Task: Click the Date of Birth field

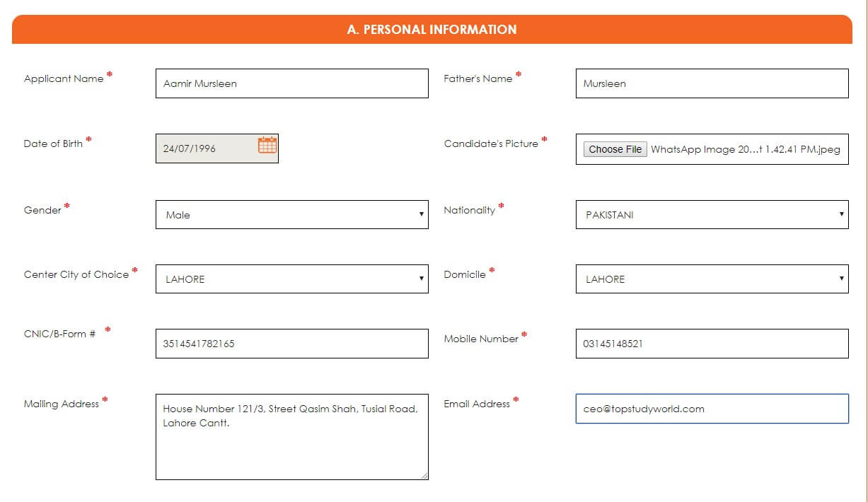Action: click(x=205, y=148)
